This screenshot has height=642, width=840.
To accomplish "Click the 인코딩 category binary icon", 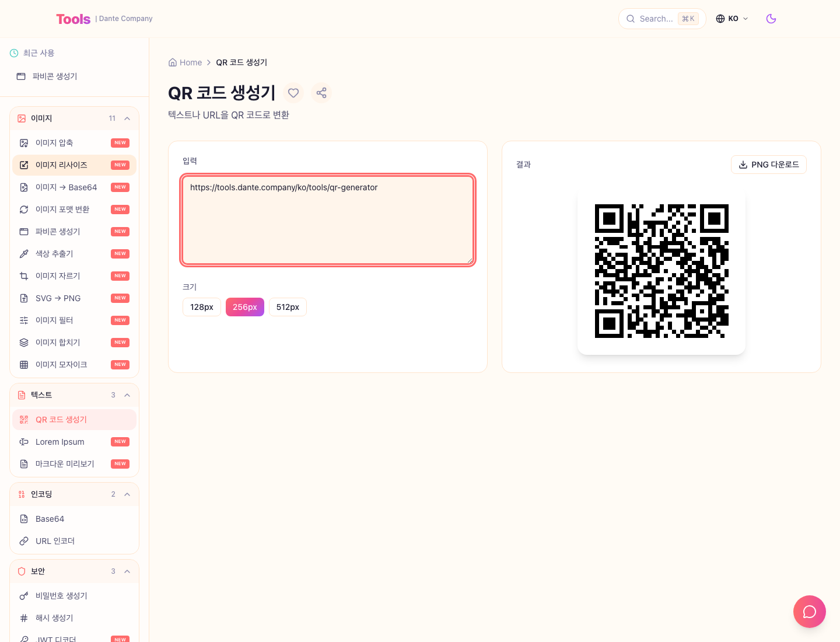I will tap(22, 494).
